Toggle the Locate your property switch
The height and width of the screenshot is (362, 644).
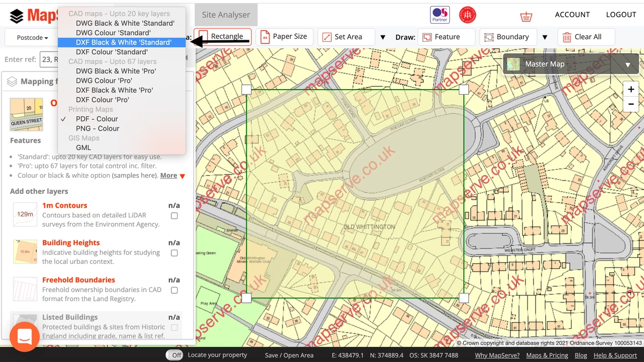[174, 355]
